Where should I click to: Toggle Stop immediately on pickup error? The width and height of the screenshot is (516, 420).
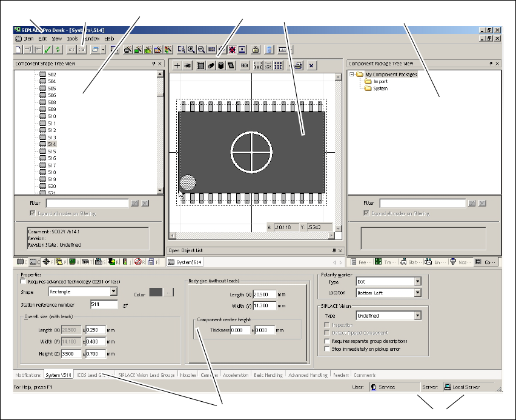pos(328,349)
